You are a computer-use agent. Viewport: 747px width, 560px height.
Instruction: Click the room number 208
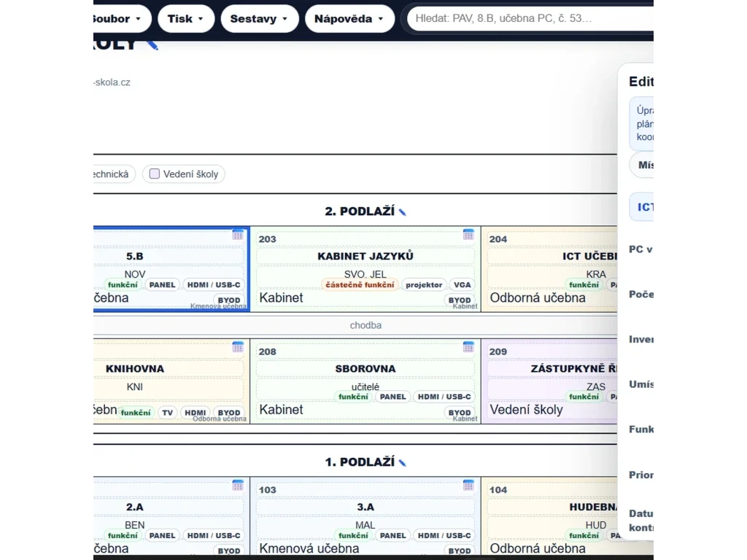(267, 351)
